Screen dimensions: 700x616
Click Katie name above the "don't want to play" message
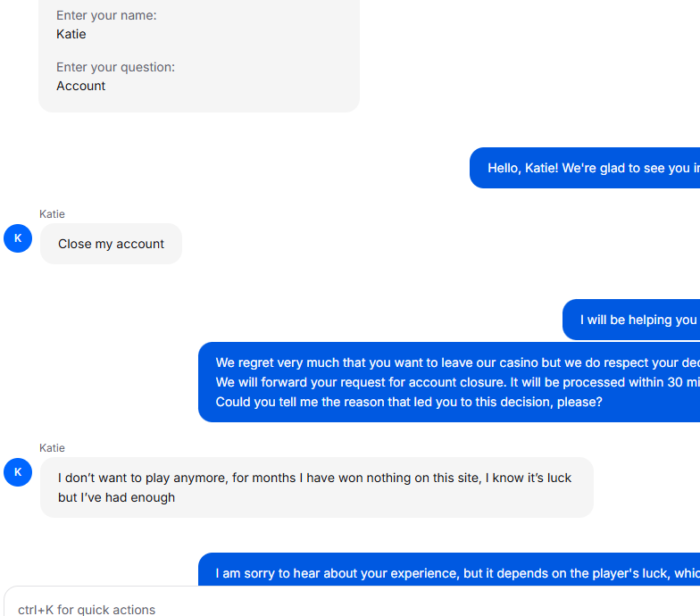tap(52, 448)
